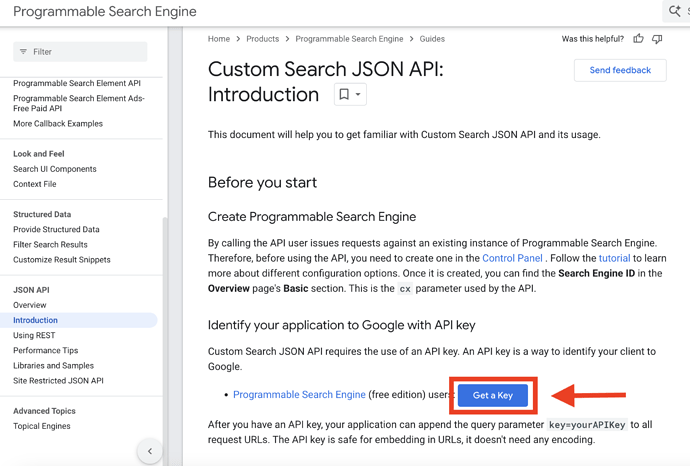Open Performance Tips page
690x466 pixels.
[x=45, y=350]
